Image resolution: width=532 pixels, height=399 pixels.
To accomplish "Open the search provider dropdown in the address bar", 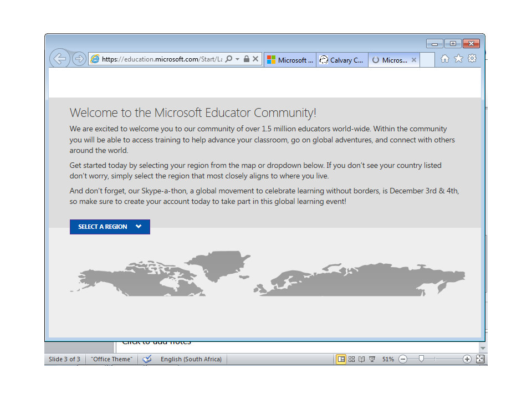I will click(x=229, y=59).
